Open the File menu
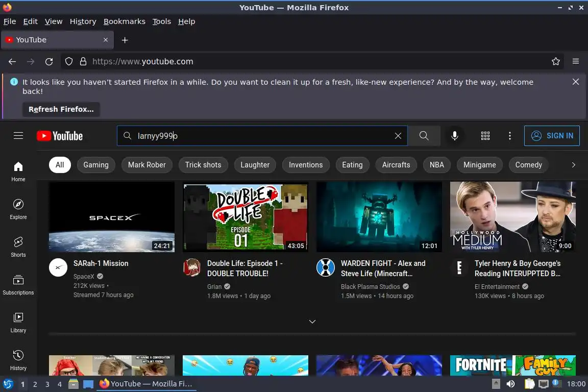This screenshot has height=392, width=588. [10, 21]
